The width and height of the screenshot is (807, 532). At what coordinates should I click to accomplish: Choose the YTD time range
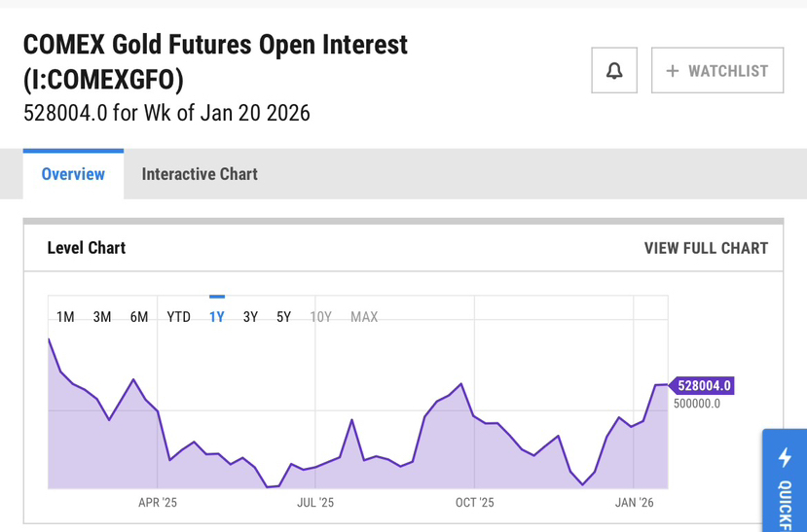click(x=178, y=317)
